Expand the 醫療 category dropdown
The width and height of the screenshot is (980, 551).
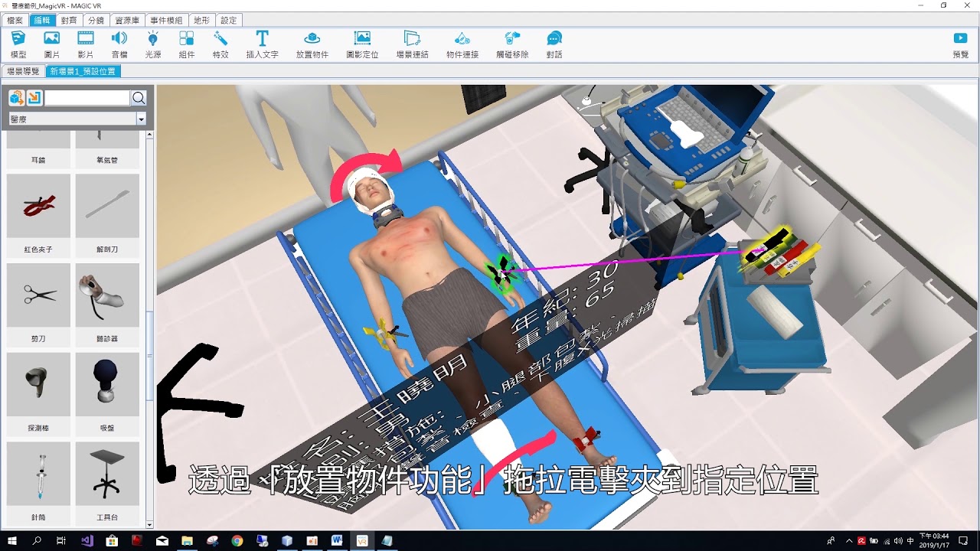click(x=141, y=119)
